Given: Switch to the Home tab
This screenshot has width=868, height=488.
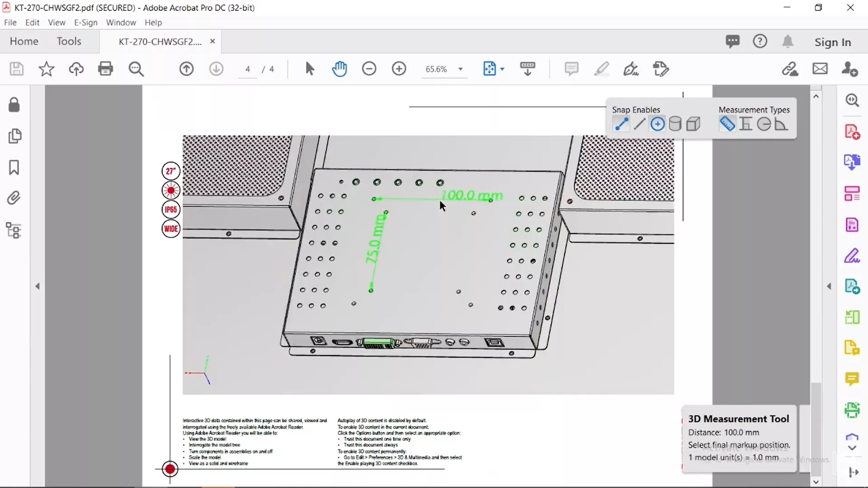Looking at the screenshot, I should click(24, 41).
